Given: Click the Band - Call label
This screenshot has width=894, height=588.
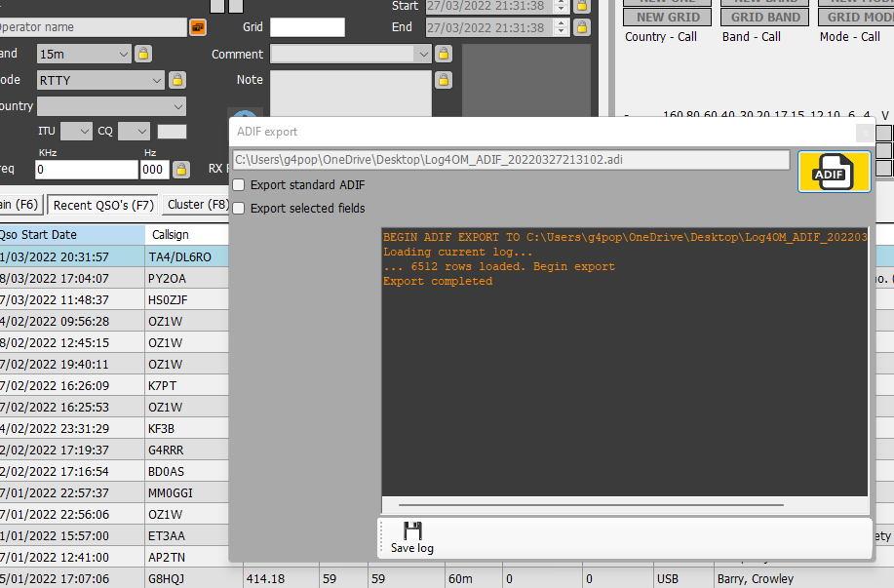Looking at the screenshot, I should pyautogui.click(x=752, y=37).
